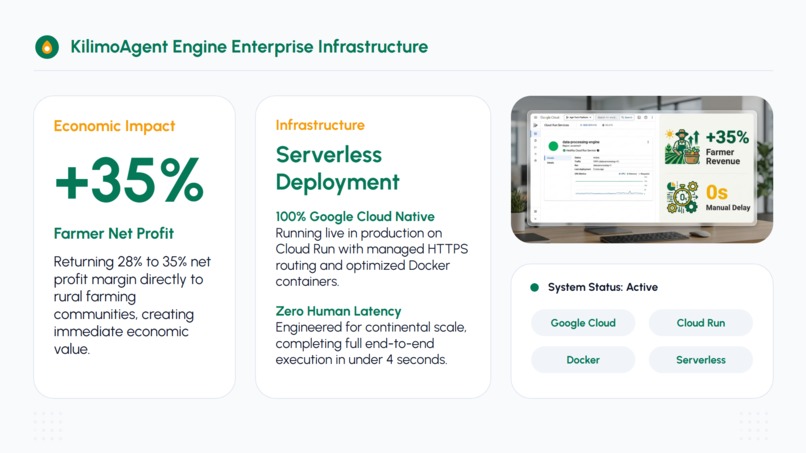This screenshot has height=453, width=806.
Task: Click the 'Farmer Net Profit' subheading
Action: pyautogui.click(x=114, y=233)
